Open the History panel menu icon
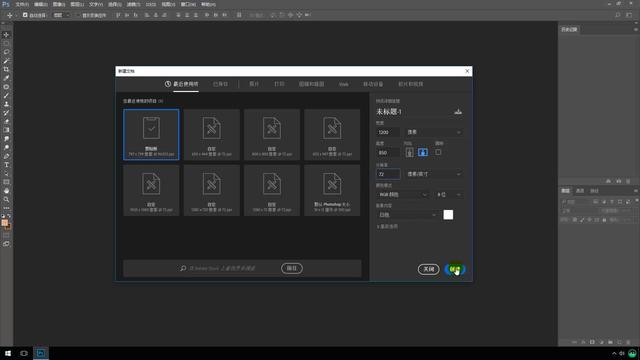This screenshot has width=640, height=360. [x=636, y=29]
